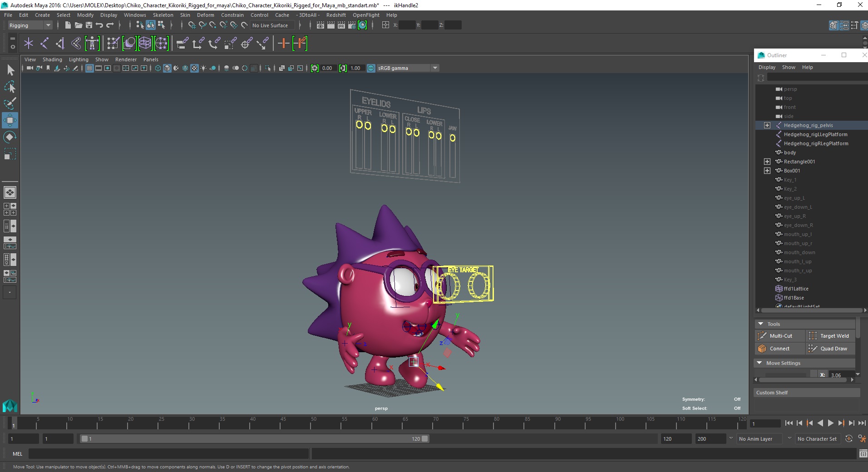Toggle select by component type mode
This screenshot has width=868, height=472.
click(x=161, y=25)
